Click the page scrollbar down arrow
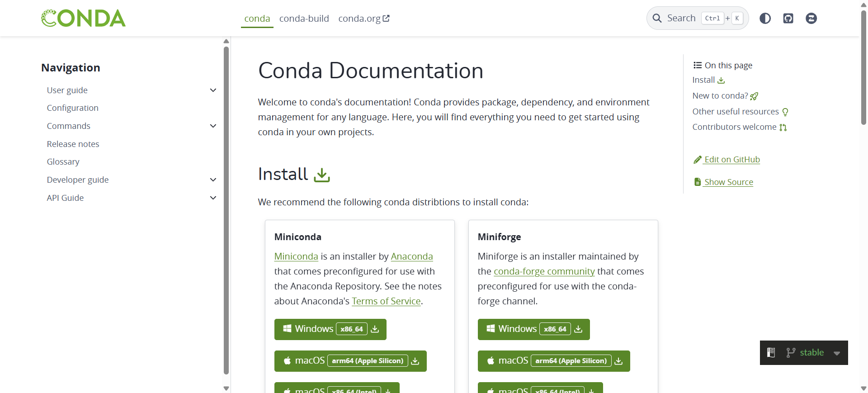Viewport: 868px width, 393px height. 863,388
